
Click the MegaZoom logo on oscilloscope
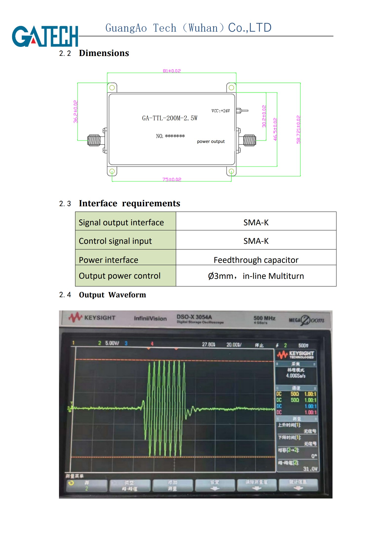306,320
